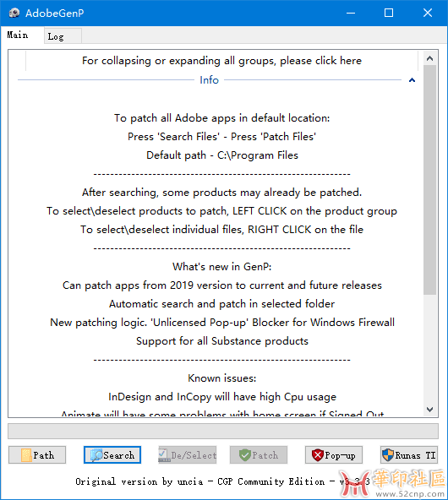Image resolution: width=448 pixels, height=500 pixels.
Task: Click the progress bar above the buttons
Action: click(x=223, y=431)
